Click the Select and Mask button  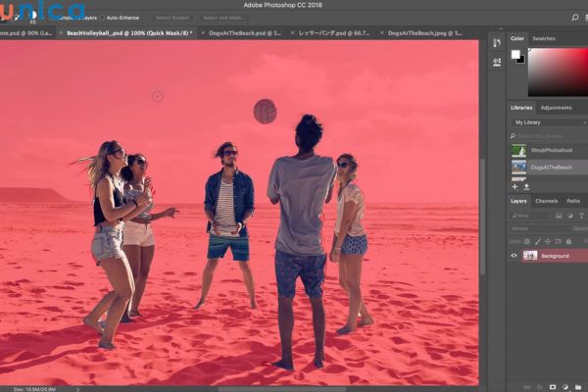(224, 18)
